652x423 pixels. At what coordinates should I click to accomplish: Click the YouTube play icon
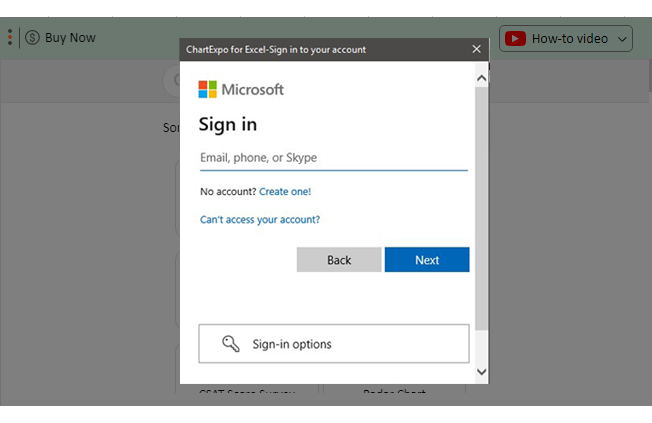point(515,39)
